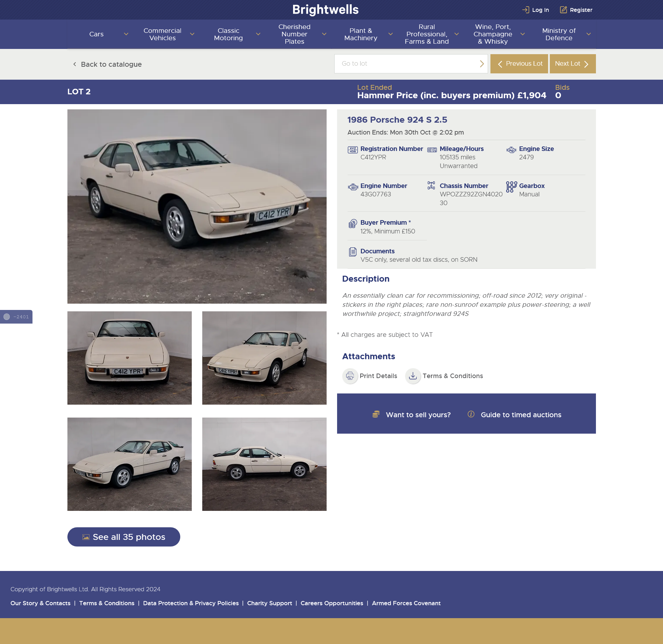Screen dimensions: 663x644
Task: Click the grey circle on the -2401 side tab
Action: tap(7, 317)
